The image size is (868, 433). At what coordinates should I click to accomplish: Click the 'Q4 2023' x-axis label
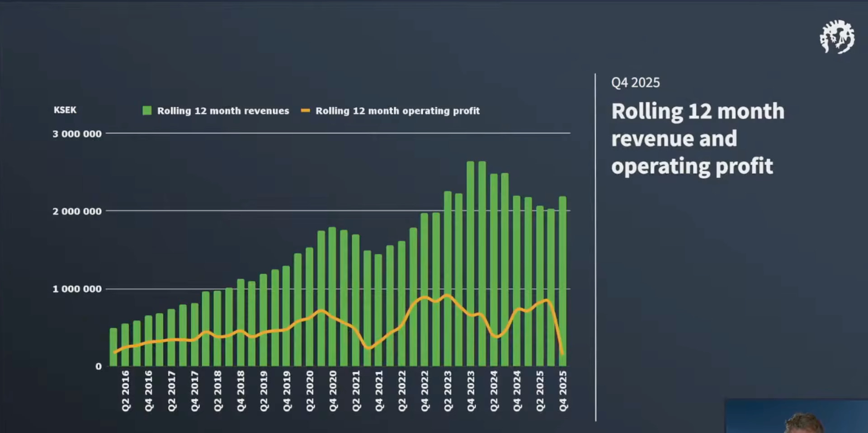[471, 391]
